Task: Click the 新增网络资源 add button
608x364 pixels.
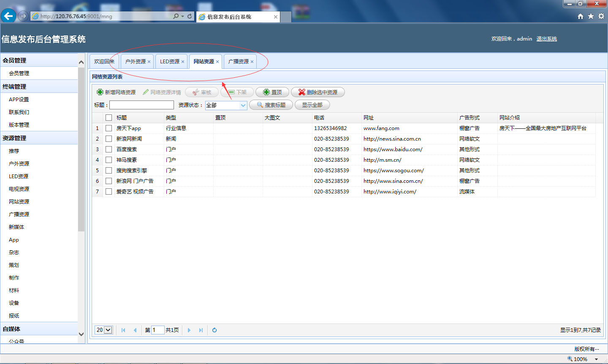Action: (116, 92)
